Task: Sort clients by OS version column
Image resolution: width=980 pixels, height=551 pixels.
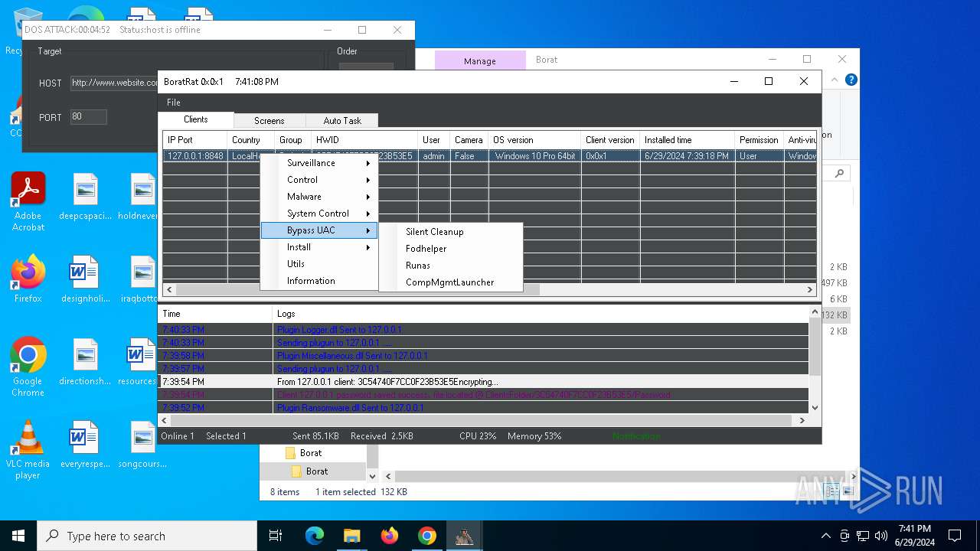Action: click(534, 140)
